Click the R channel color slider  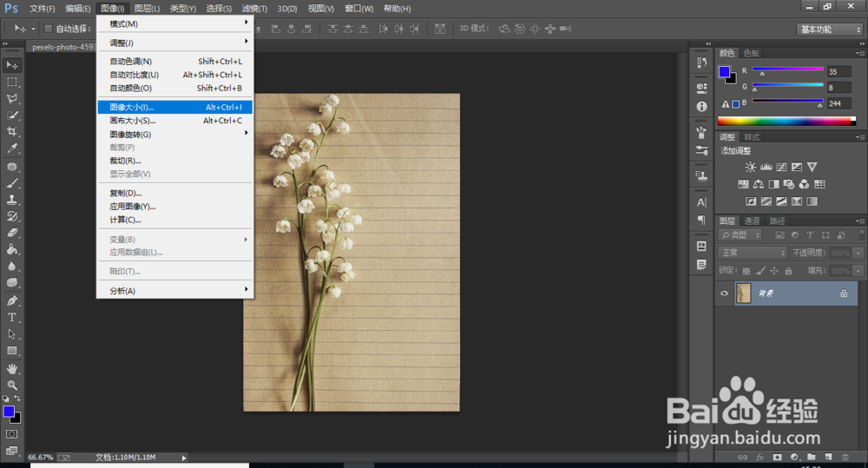(788, 69)
